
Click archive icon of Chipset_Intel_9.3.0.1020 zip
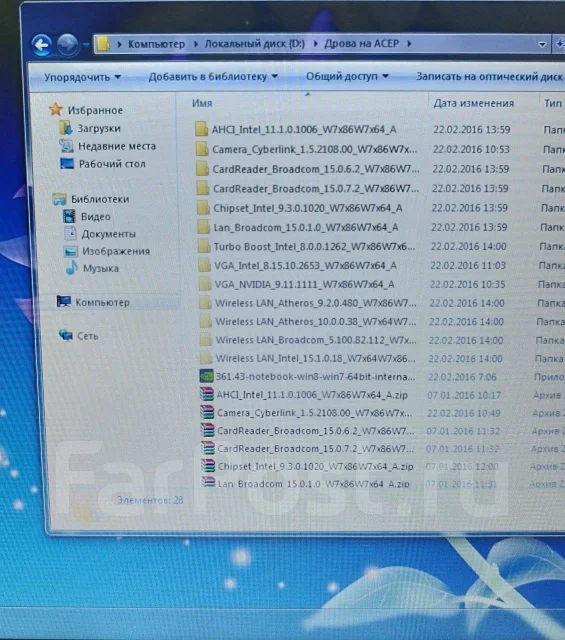tap(209, 466)
